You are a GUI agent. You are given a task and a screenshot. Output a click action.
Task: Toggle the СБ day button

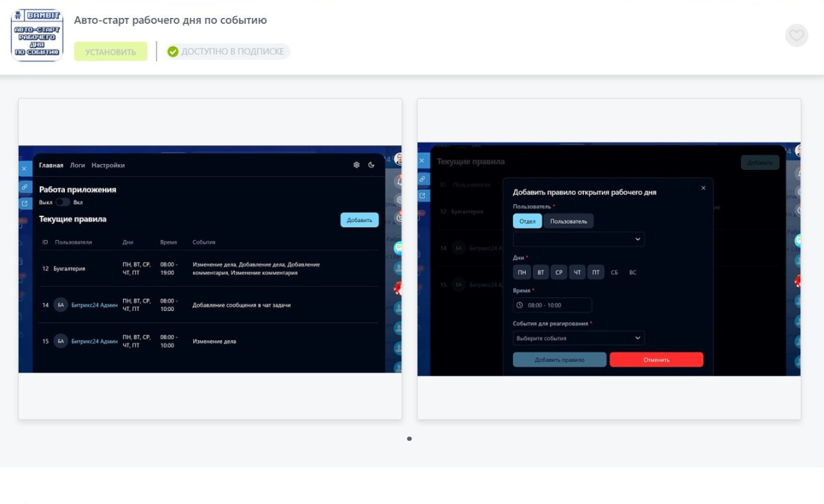[x=614, y=272]
